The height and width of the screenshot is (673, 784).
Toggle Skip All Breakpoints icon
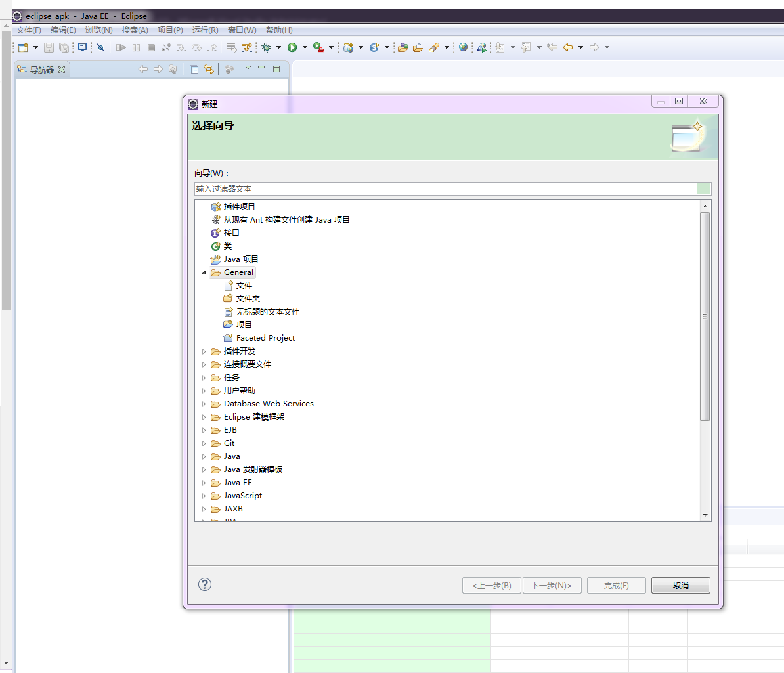tap(101, 47)
